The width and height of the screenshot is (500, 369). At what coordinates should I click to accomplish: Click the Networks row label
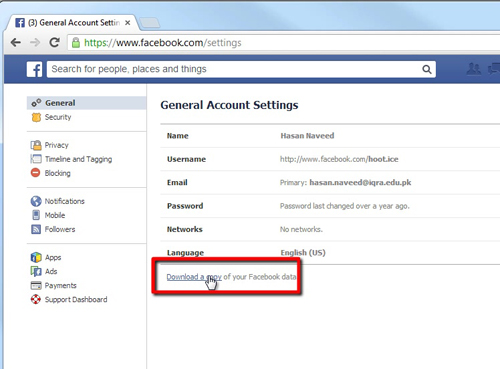click(185, 229)
